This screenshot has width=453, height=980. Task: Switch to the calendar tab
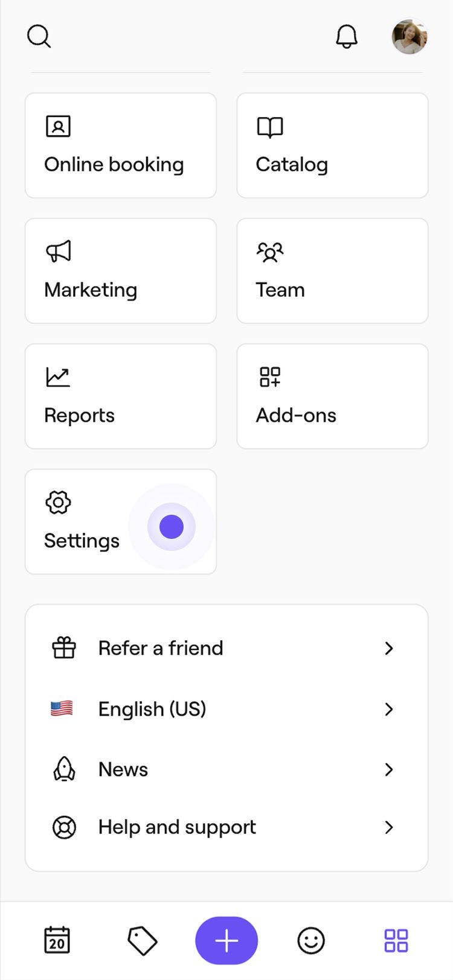pyautogui.click(x=57, y=940)
